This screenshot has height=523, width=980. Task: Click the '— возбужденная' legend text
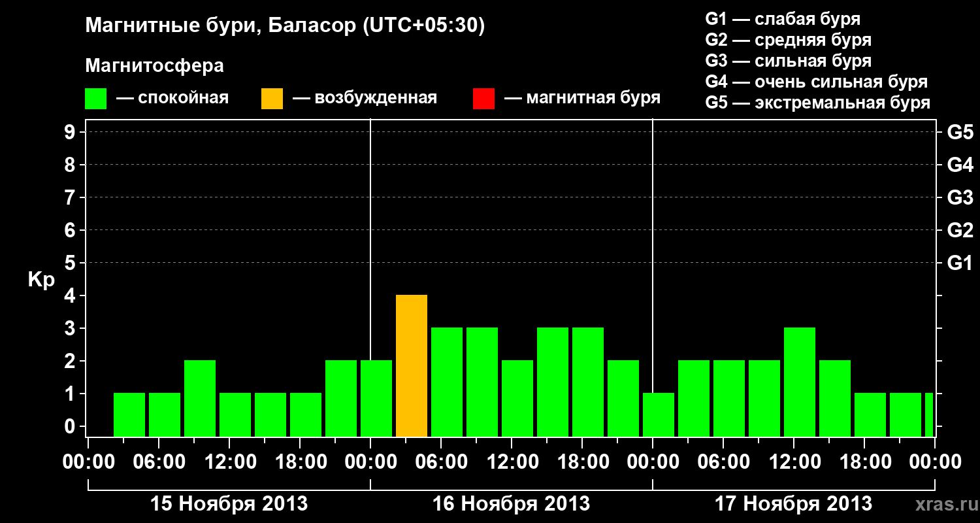coord(365,98)
